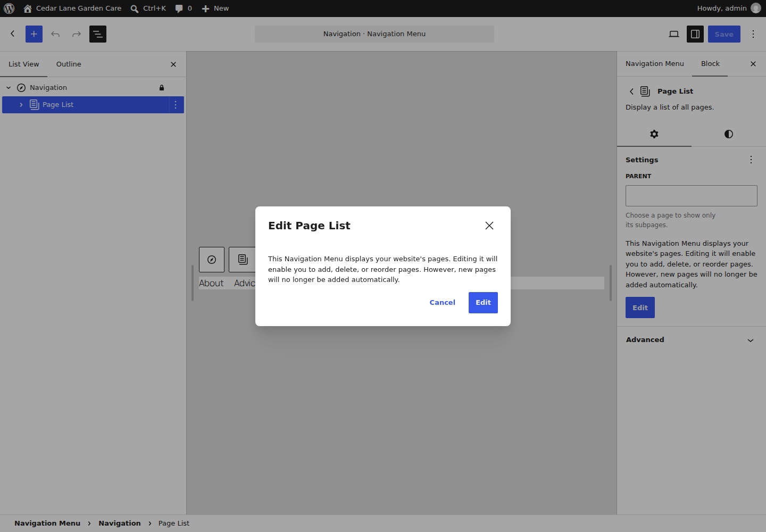766x532 pixels.
Task: Collapse the Navigation tree item
Action: pos(9,88)
